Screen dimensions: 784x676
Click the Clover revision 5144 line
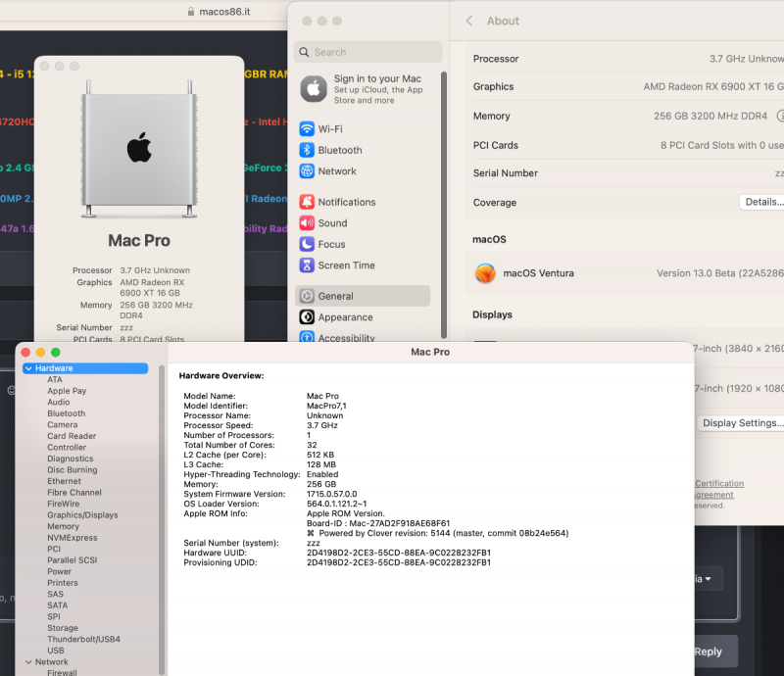click(x=437, y=533)
